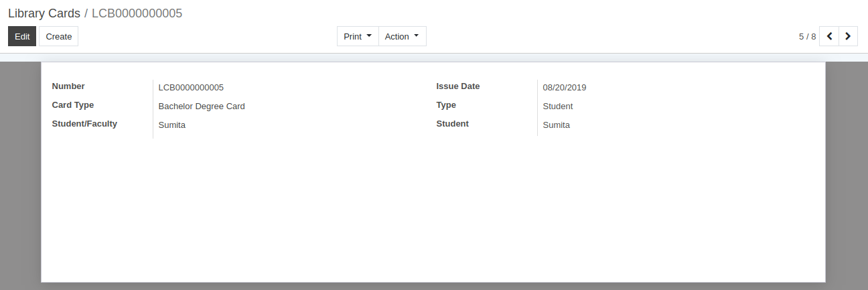
Task: Open the Sumita value in the Student field
Action: (557, 125)
